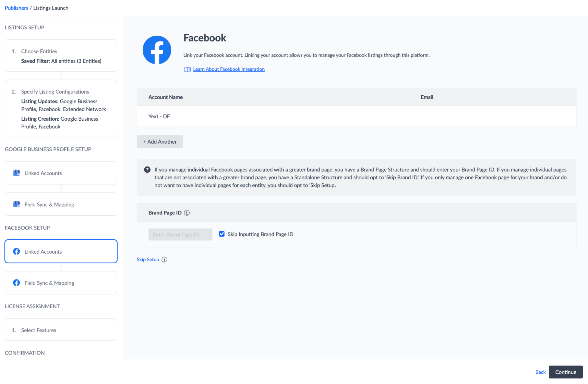Click Saved Filter: All entities (3 Entities) text
588x384 pixels.
[x=61, y=61]
